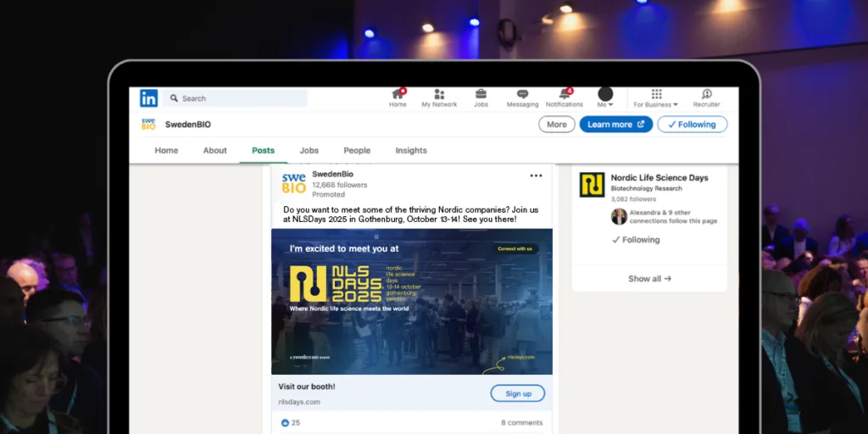The image size is (868, 434).
Task: Click the 3,082 followers text
Action: pyautogui.click(x=633, y=198)
